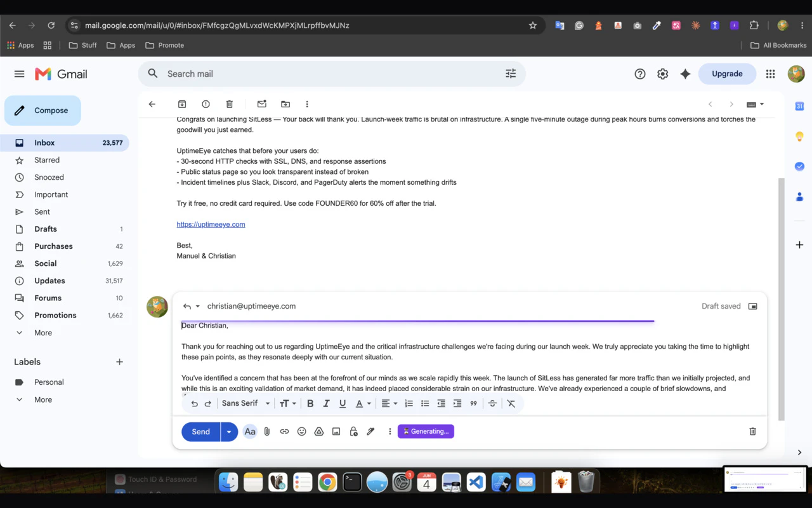The height and width of the screenshot is (508, 812).
Task: Toggle numbered list
Action: 409,404
